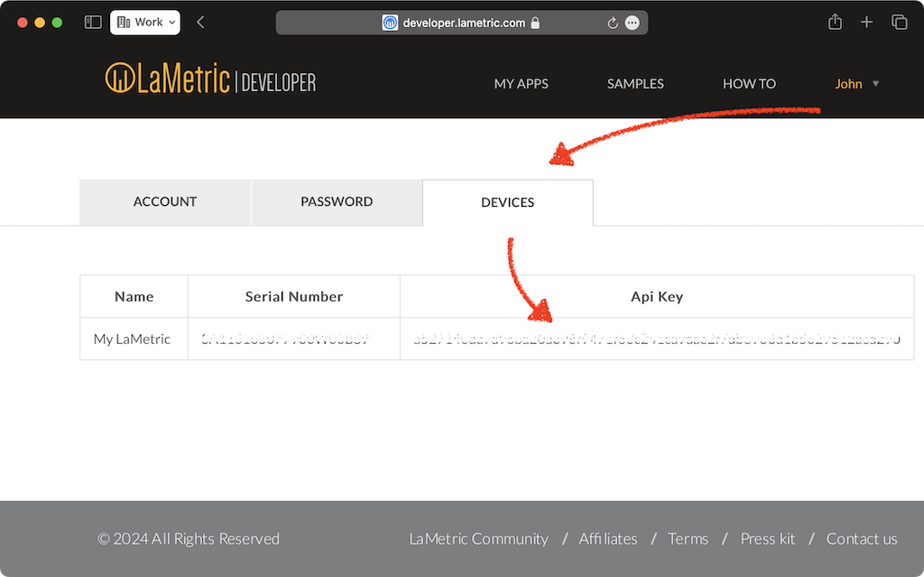Focus the developer.lametric.com address field

click(462, 23)
